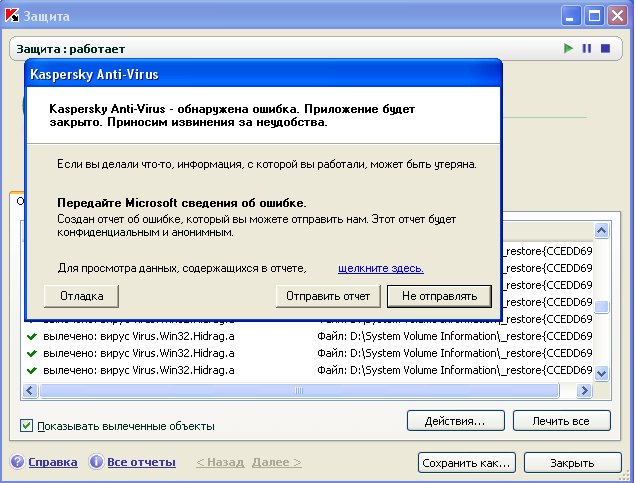
Task: Click the info icon beside Все отчеты
Action: point(96,462)
